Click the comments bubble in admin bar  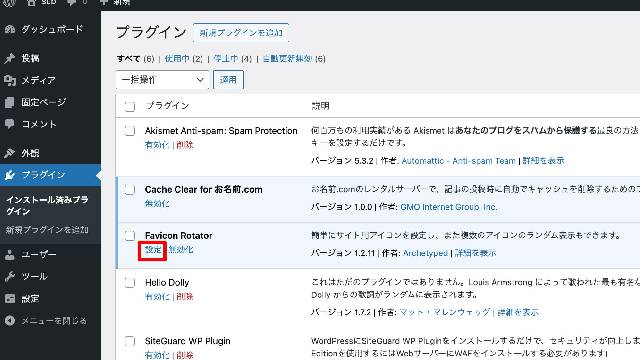[71, 2]
